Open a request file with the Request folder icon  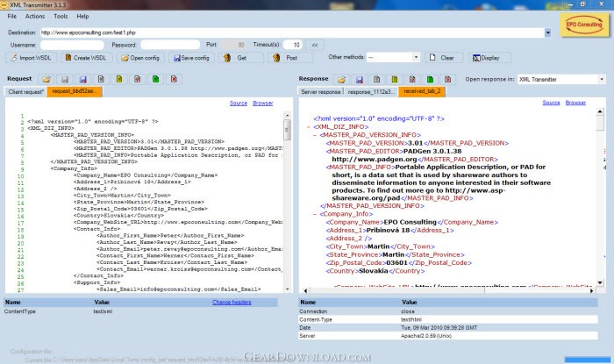pos(46,79)
